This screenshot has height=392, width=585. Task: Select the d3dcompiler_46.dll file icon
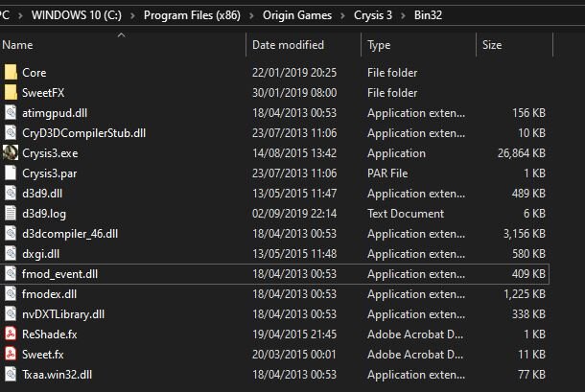[x=11, y=234]
